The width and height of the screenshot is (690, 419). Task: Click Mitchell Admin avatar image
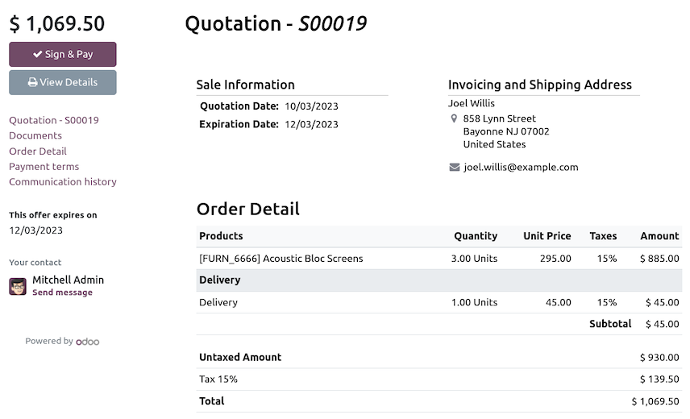pyautogui.click(x=18, y=287)
